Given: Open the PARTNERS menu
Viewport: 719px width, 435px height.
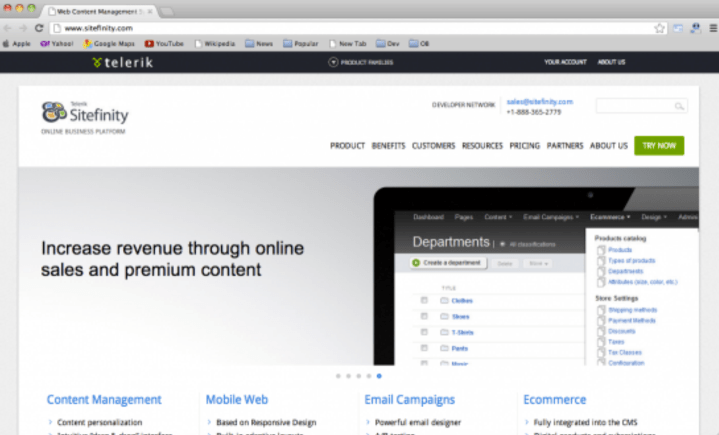Looking at the screenshot, I should coord(565,146).
